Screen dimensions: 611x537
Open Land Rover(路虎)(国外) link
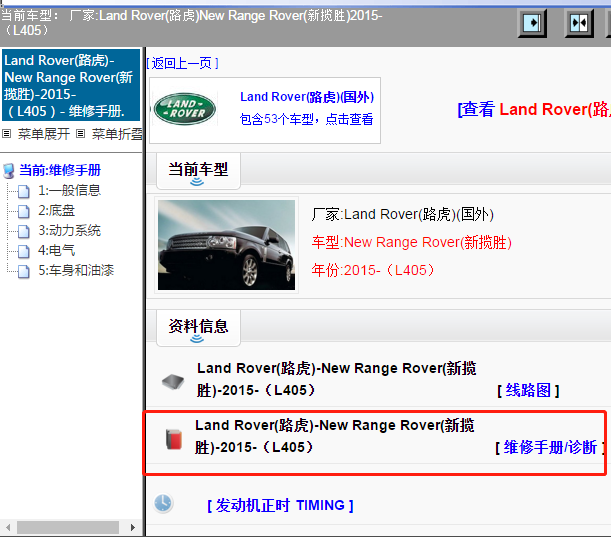click(307, 97)
